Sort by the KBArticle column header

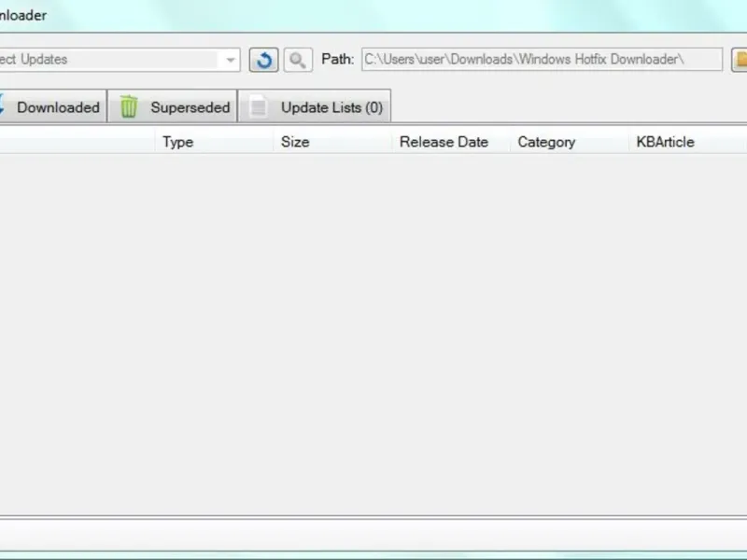687,142
